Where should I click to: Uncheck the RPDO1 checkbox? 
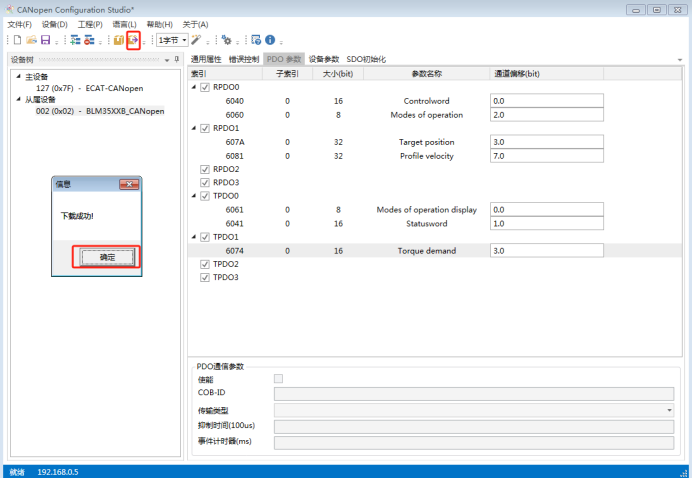pos(205,128)
